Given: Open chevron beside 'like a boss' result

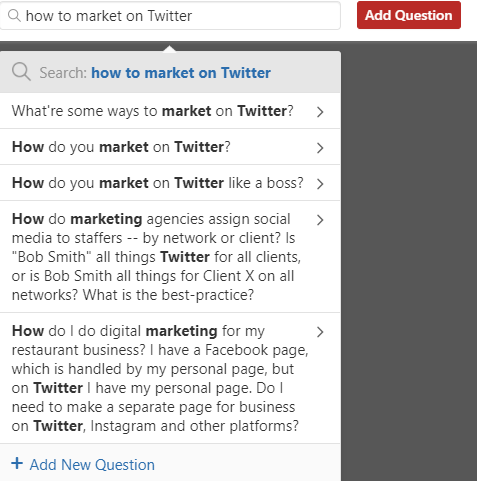Looking at the screenshot, I should pos(320,184).
